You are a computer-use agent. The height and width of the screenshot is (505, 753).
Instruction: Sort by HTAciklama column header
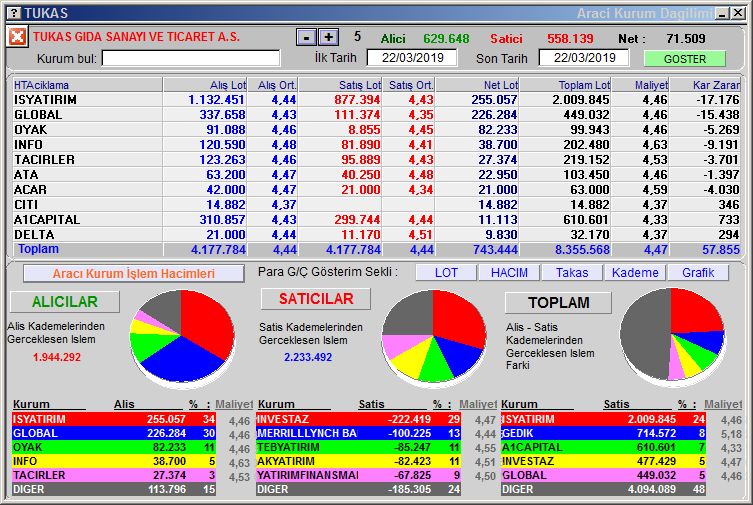tap(87, 85)
